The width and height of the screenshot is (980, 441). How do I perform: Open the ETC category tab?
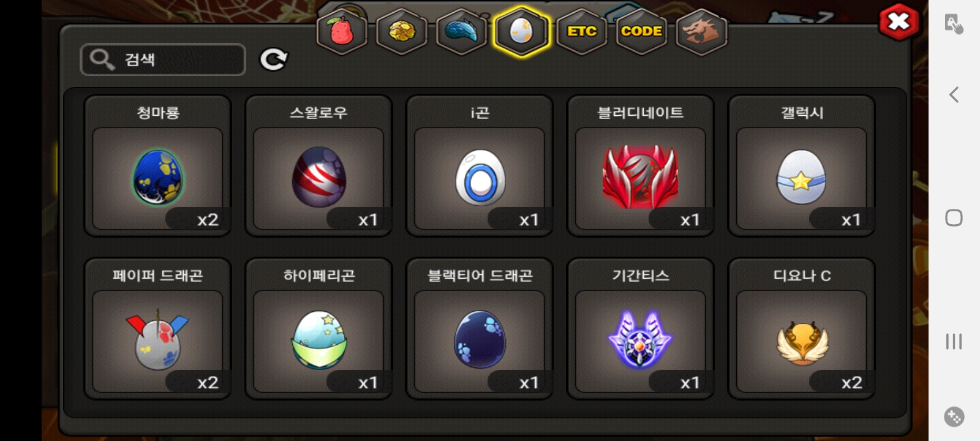pyautogui.click(x=581, y=31)
